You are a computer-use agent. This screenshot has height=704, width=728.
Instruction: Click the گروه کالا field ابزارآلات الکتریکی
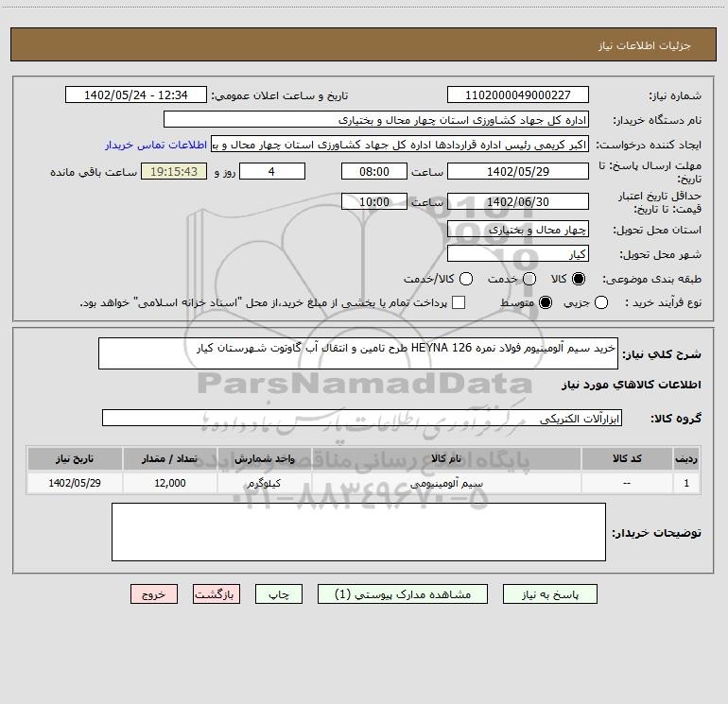[x=362, y=418]
